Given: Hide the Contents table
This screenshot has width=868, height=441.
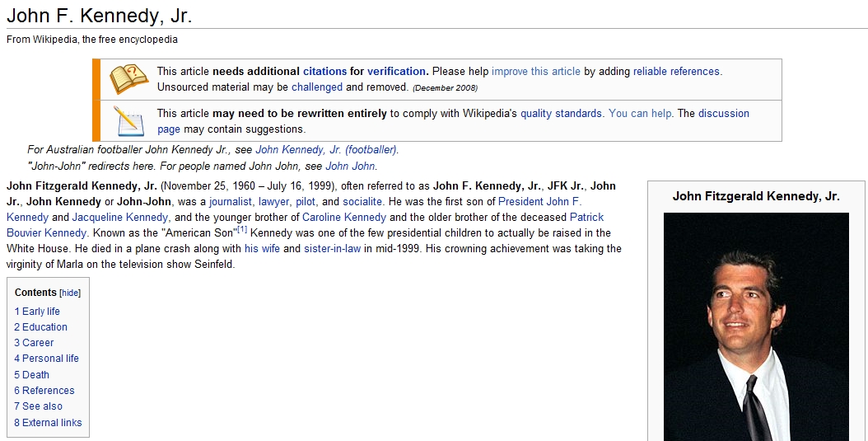Looking at the screenshot, I should 70,293.
